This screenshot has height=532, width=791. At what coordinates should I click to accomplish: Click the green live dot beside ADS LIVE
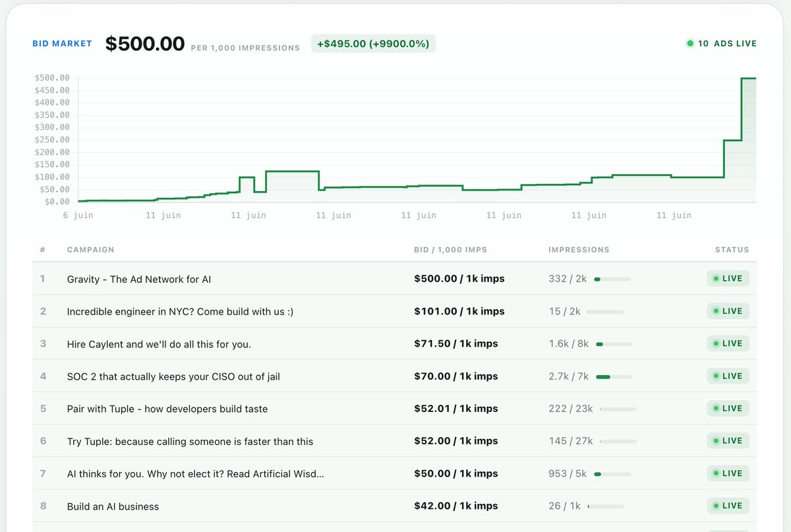coord(690,44)
